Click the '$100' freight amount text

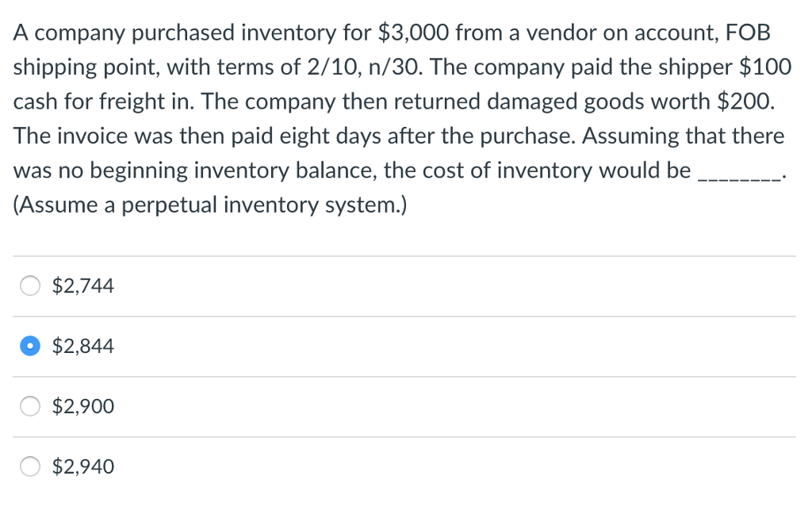click(764, 67)
